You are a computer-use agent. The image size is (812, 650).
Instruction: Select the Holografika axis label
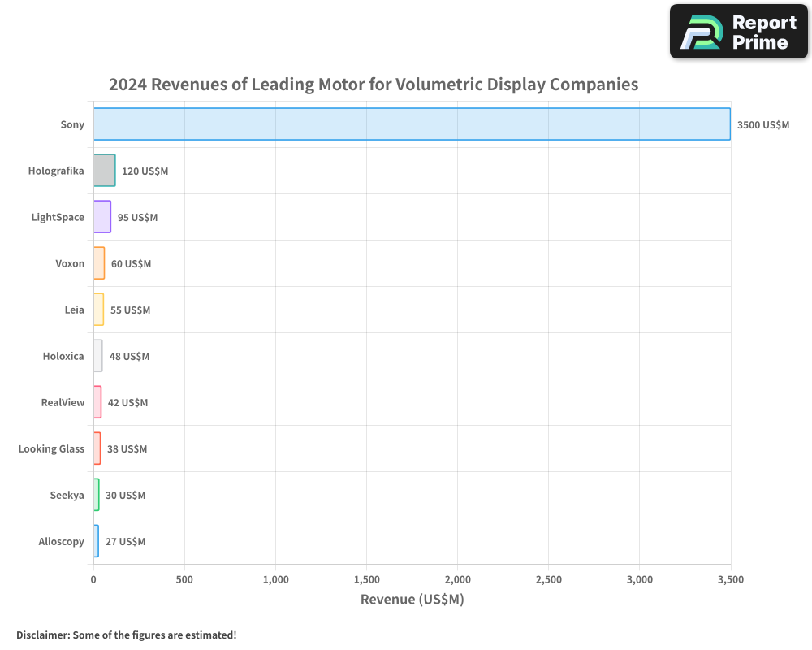(56, 171)
